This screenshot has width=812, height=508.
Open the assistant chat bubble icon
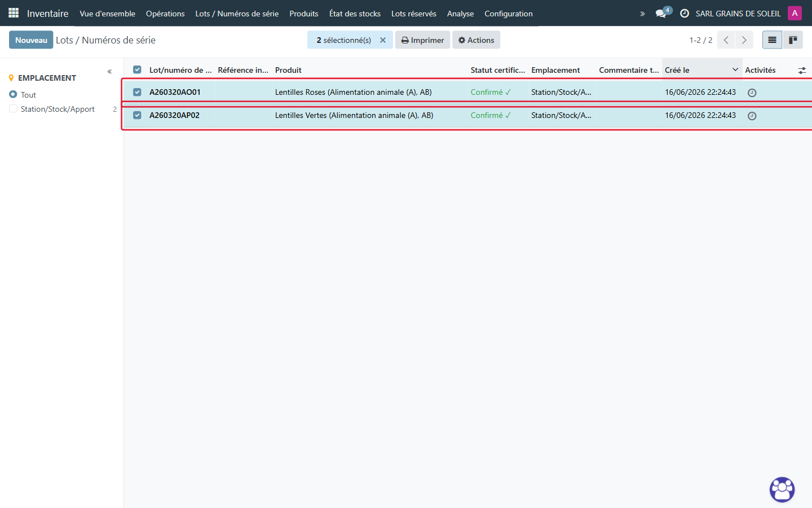(x=782, y=489)
